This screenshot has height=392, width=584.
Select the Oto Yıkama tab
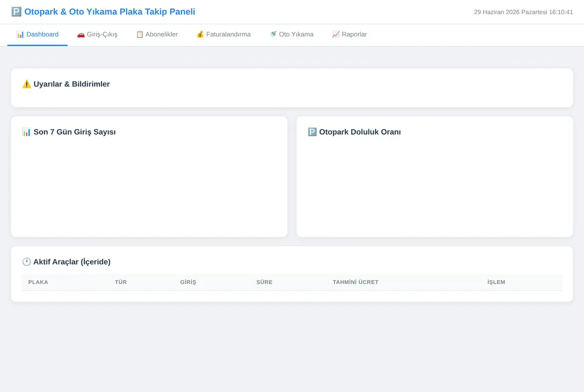[292, 35]
